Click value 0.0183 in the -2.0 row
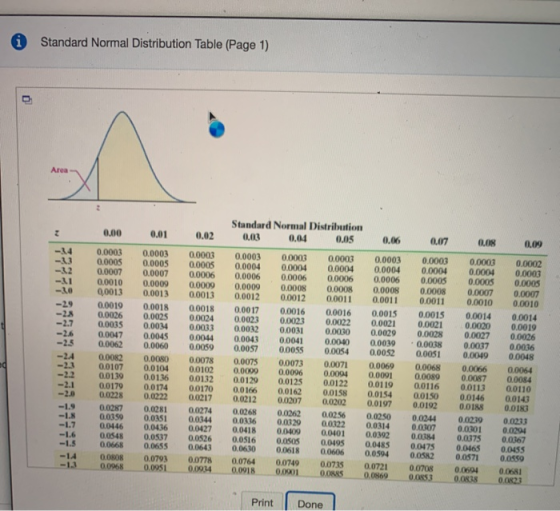 pyautogui.click(x=516, y=408)
